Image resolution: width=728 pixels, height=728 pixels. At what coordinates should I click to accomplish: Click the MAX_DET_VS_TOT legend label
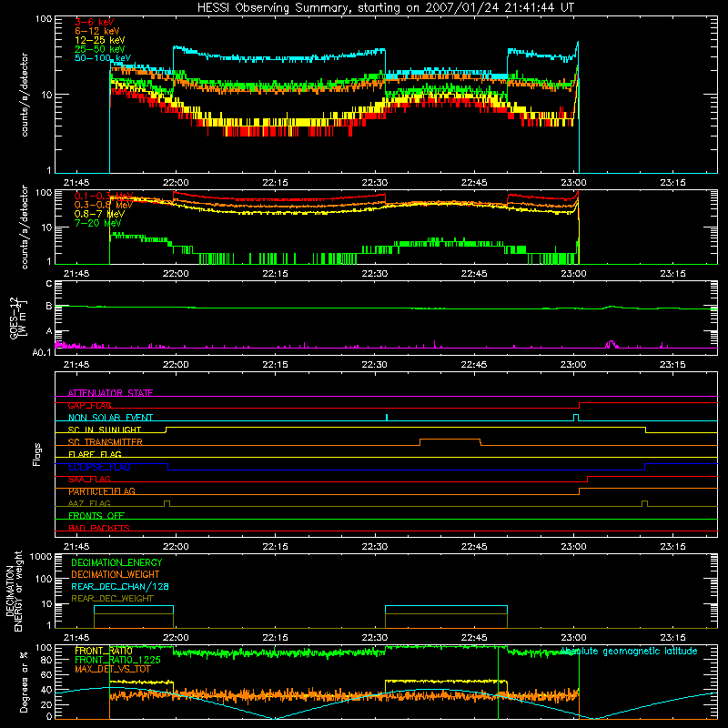coord(113,669)
